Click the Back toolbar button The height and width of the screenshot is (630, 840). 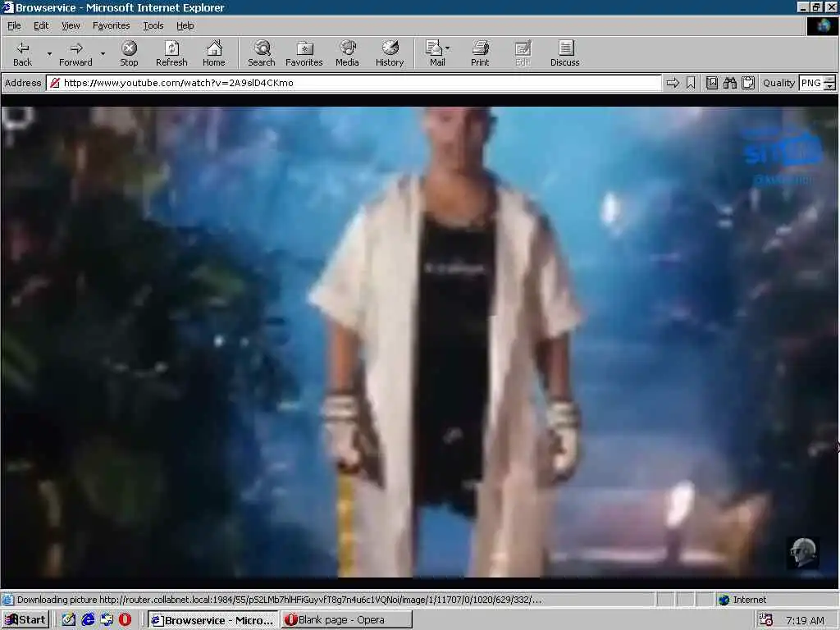(x=22, y=53)
